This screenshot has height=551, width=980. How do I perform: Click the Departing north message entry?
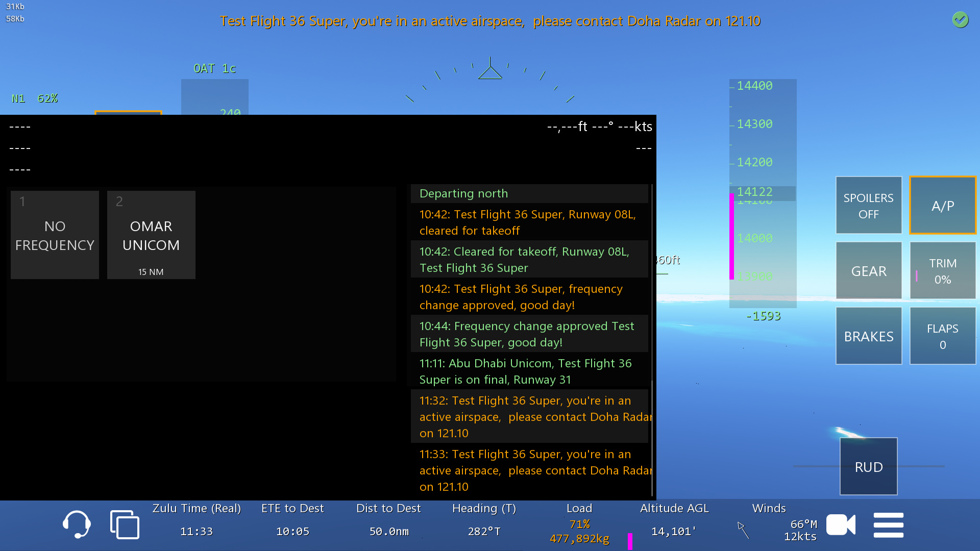529,193
